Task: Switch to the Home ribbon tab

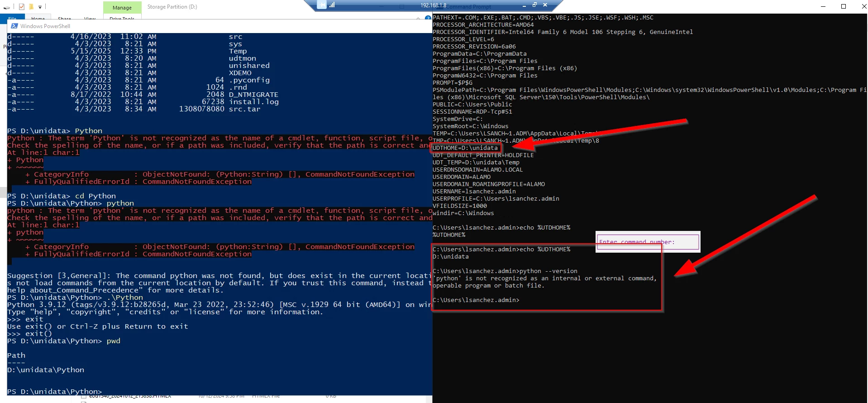Action: tap(38, 18)
